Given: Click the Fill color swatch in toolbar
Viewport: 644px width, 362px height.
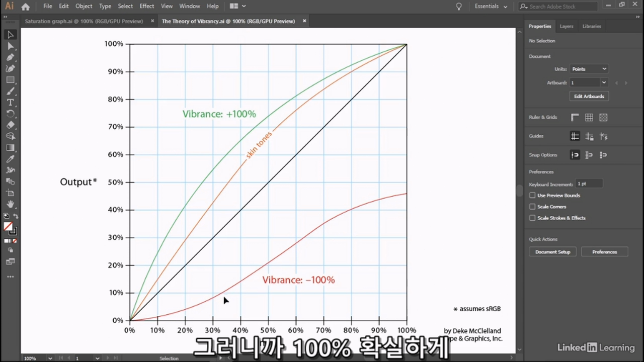Looking at the screenshot, I should coord(8,227).
